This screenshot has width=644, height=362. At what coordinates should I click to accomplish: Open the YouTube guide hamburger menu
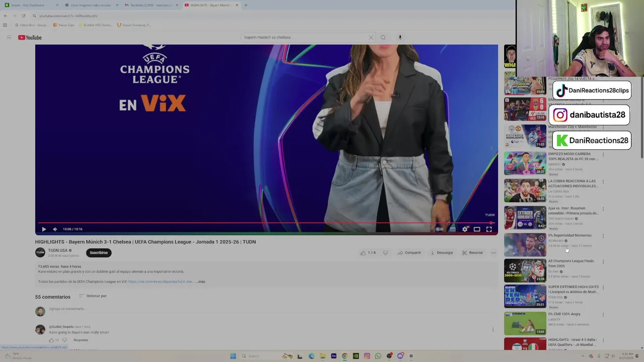(9, 37)
